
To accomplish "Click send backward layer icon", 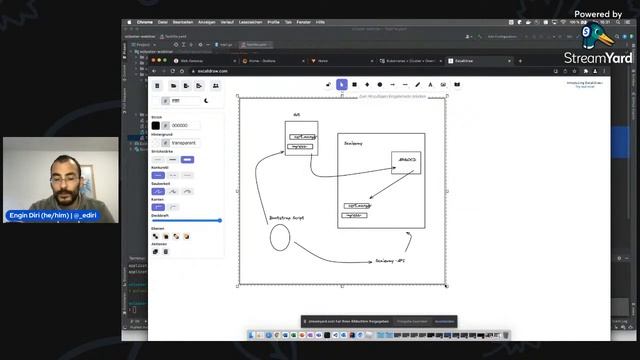I will tap(166, 236).
